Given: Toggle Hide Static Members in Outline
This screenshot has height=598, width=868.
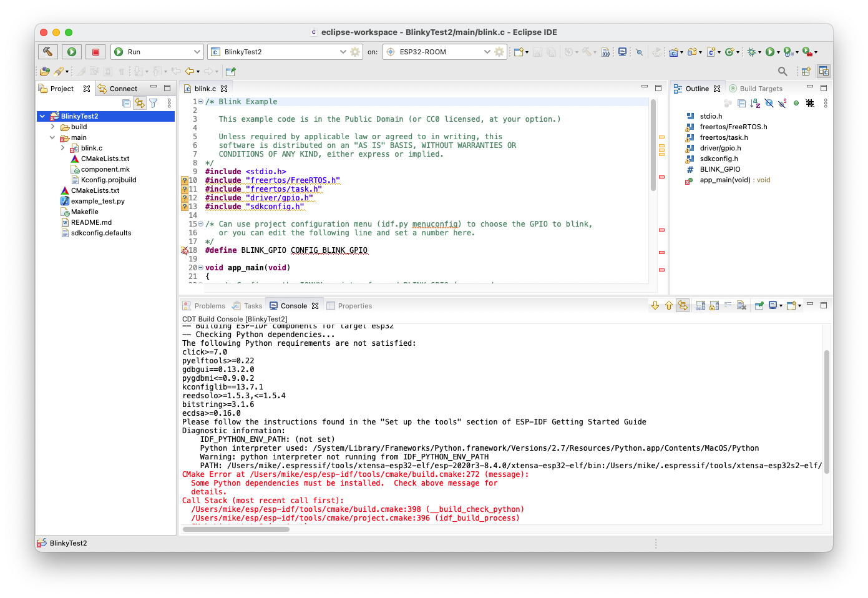Looking at the screenshot, I should tap(783, 103).
